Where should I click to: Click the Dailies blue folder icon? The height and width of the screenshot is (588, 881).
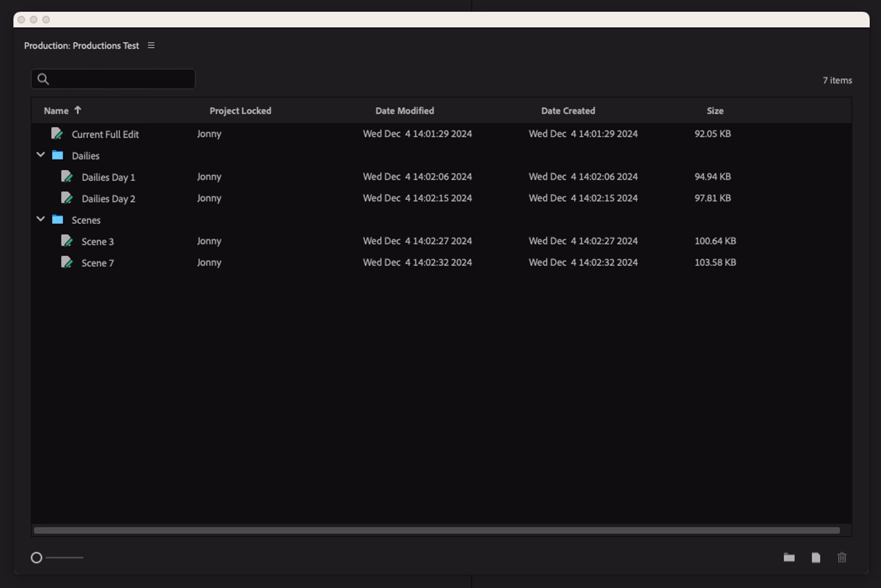tap(58, 155)
